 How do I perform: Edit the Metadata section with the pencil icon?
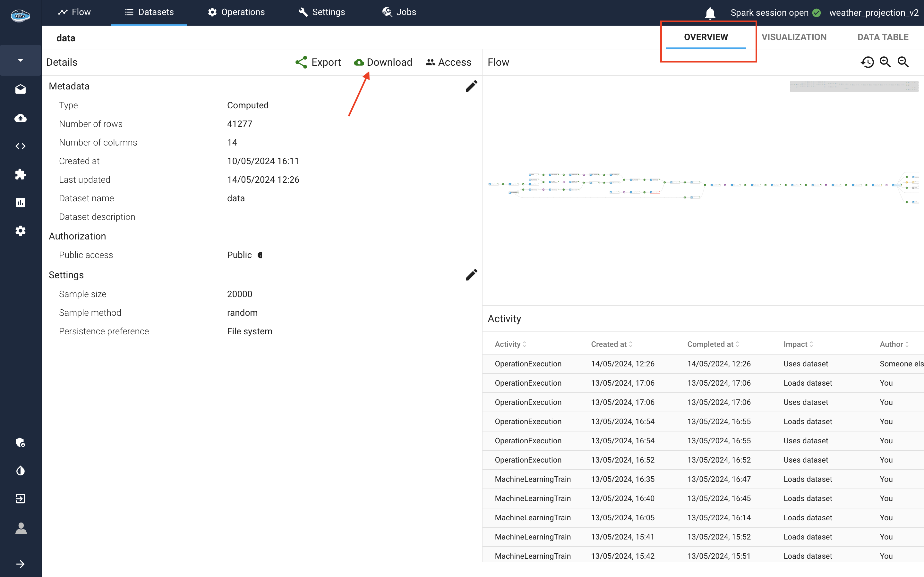click(471, 86)
